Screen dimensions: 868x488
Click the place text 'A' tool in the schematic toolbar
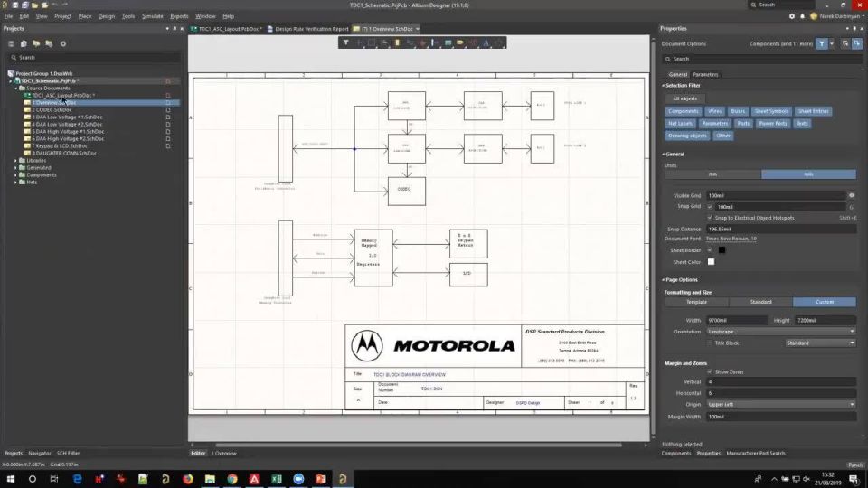486,42
